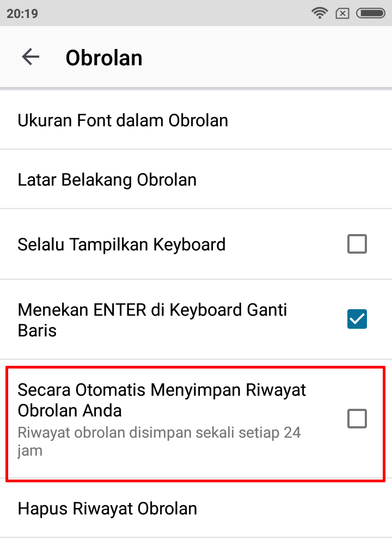Tap Secara Otomatis Menyimpan Riwayat Obrolan Anda text

[162, 390]
